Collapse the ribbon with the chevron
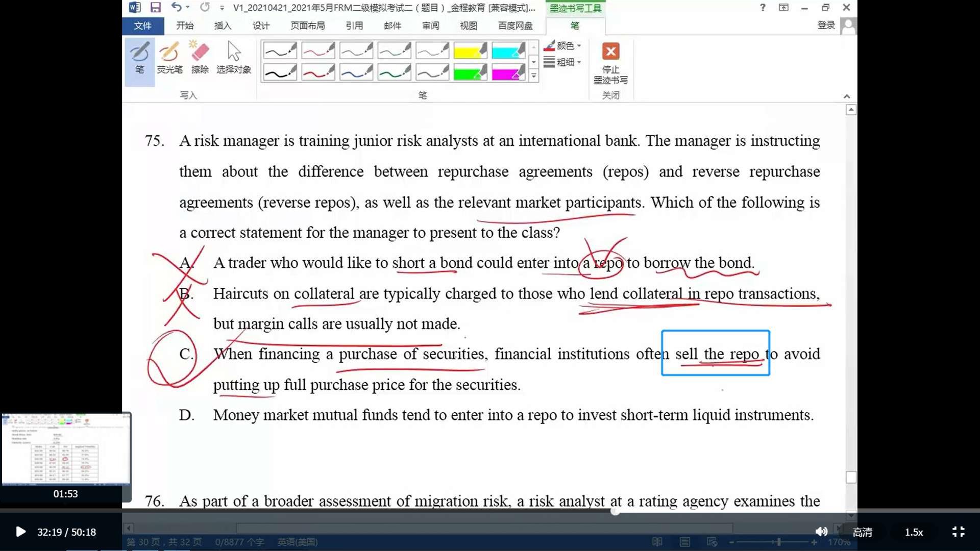The width and height of the screenshot is (980, 551). click(x=847, y=96)
